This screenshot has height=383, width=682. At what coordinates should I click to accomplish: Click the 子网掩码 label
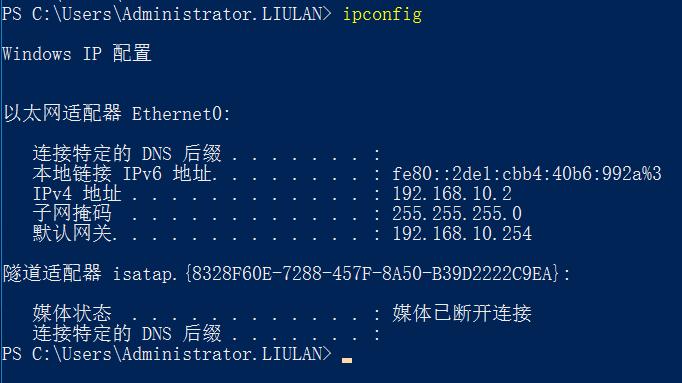pyautogui.click(x=72, y=213)
